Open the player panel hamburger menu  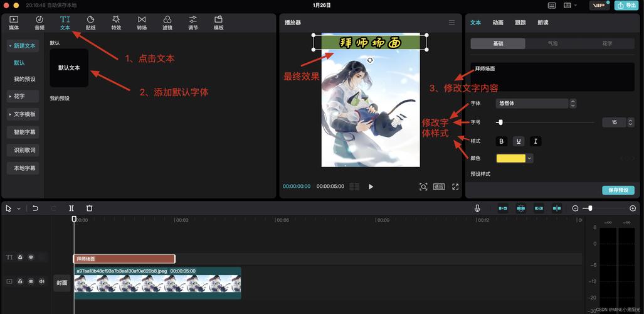click(x=451, y=23)
